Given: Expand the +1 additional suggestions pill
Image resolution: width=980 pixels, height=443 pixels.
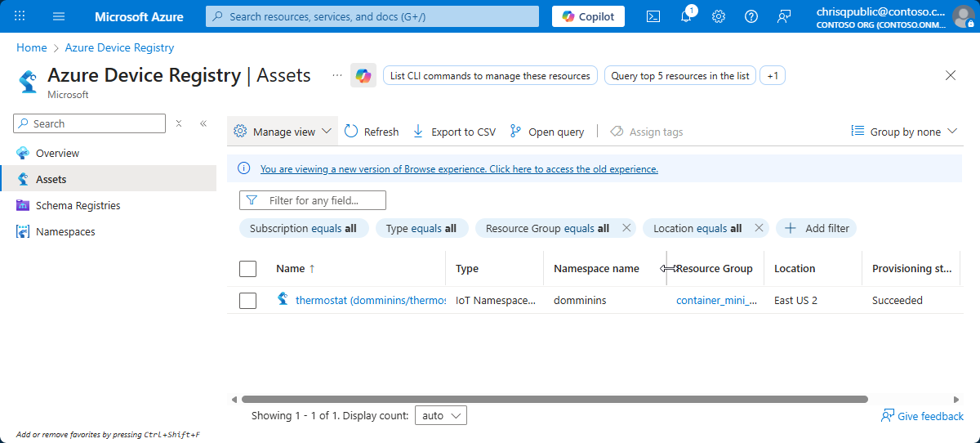Looking at the screenshot, I should coord(773,76).
